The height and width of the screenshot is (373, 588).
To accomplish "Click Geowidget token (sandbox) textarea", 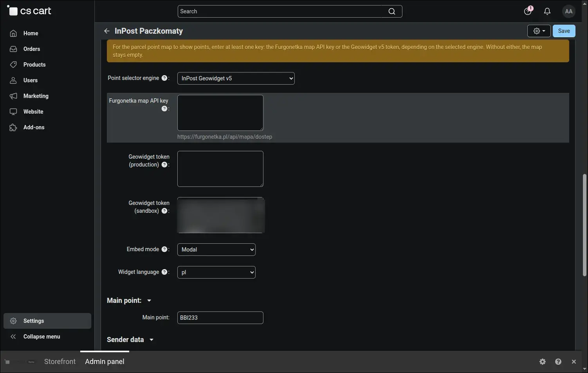I will pyautogui.click(x=220, y=215).
